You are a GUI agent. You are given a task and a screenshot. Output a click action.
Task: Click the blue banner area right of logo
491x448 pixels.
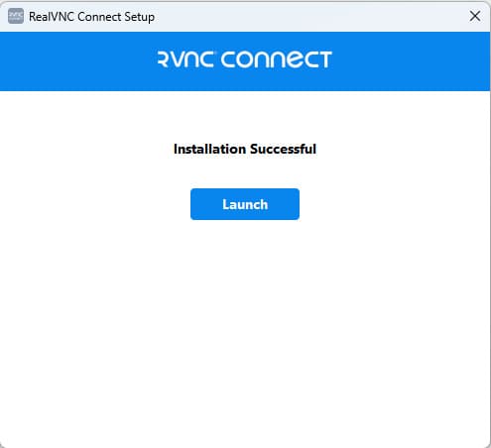(410, 61)
